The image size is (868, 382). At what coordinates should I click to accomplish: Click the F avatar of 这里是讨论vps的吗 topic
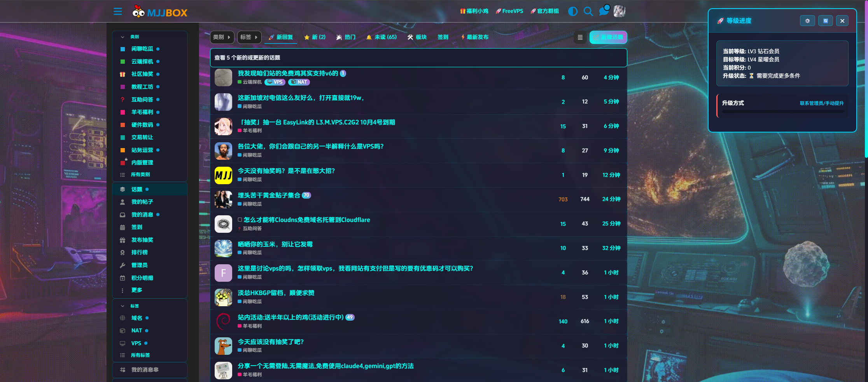[223, 273]
